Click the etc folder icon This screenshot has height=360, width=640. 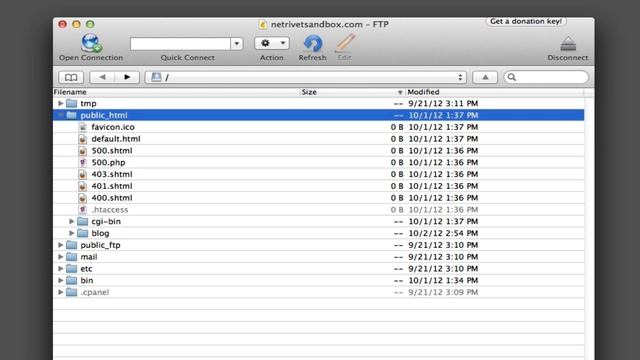pos(71,269)
